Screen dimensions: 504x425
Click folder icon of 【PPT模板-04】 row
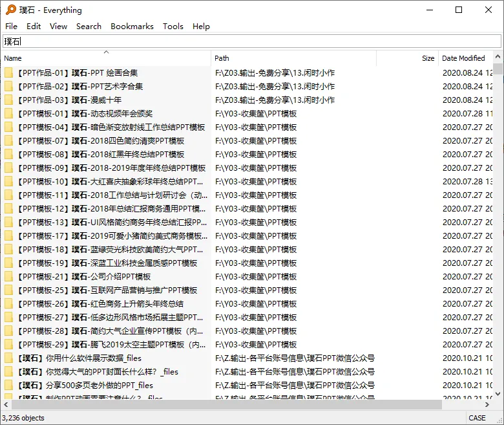coord(8,127)
